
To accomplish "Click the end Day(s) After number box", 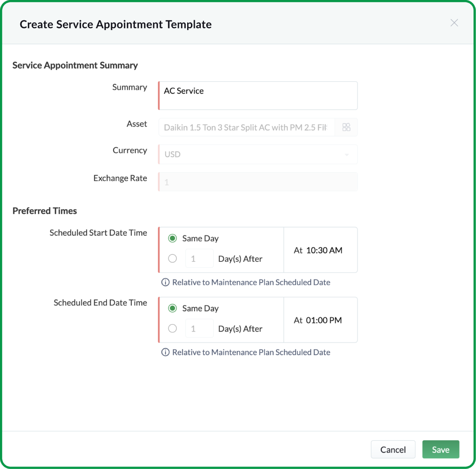I will 199,328.
